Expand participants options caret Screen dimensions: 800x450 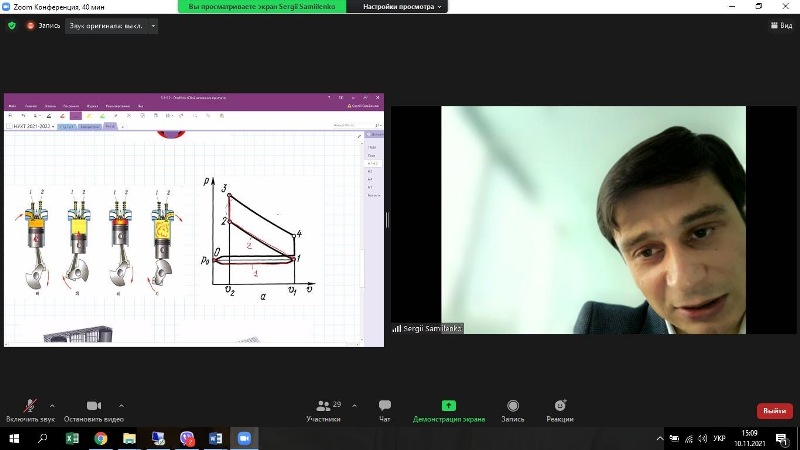(x=355, y=406)
